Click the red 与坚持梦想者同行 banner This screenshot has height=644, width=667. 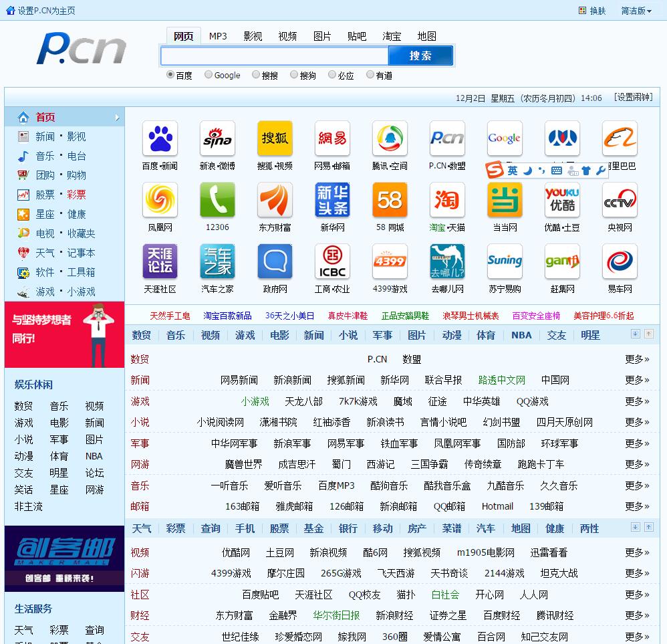[x=64, y=334]
